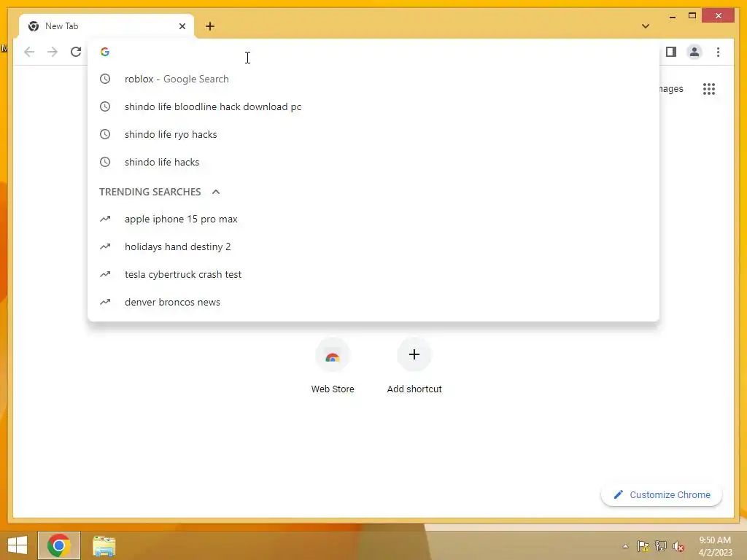Open the Google apps grid
Screen dimensions: 747x560
[x=709, y=89]
